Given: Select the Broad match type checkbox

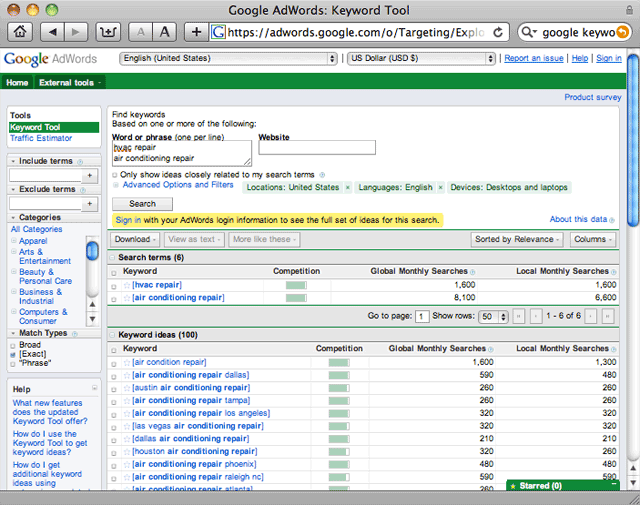Looking at the screenshot, I should click(13, 346).
